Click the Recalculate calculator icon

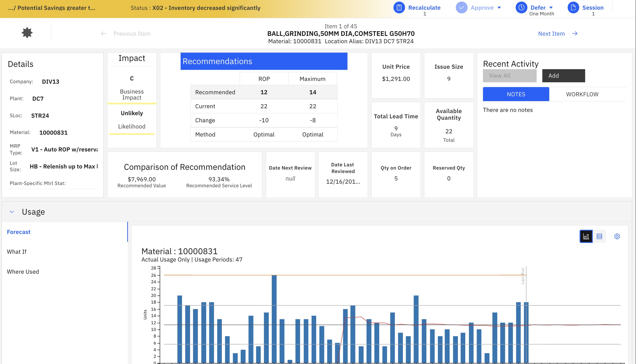click(399, 8)
